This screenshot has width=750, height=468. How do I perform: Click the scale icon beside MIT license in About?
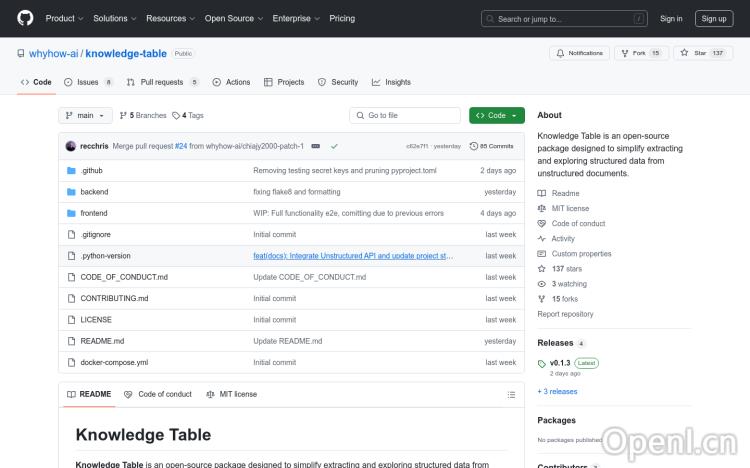click(x=541, y=208)
